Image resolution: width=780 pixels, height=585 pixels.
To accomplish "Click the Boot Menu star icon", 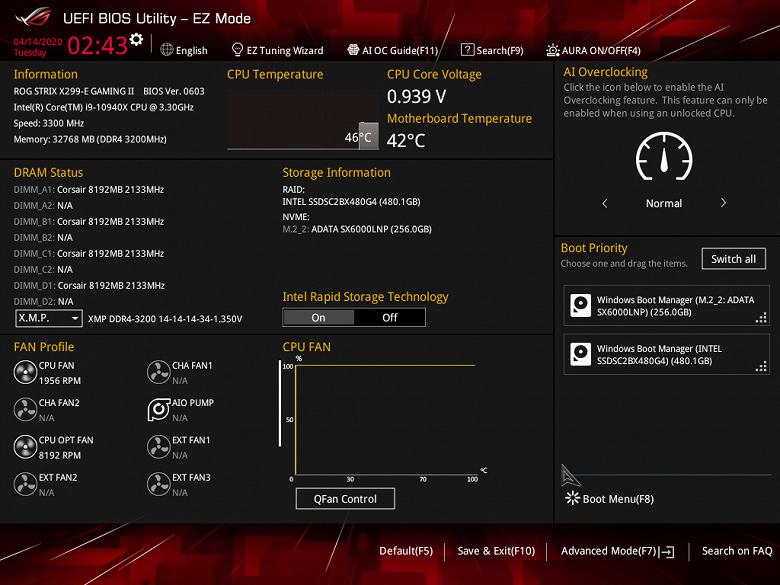I will pyautogui.click(x=573, y=498).
